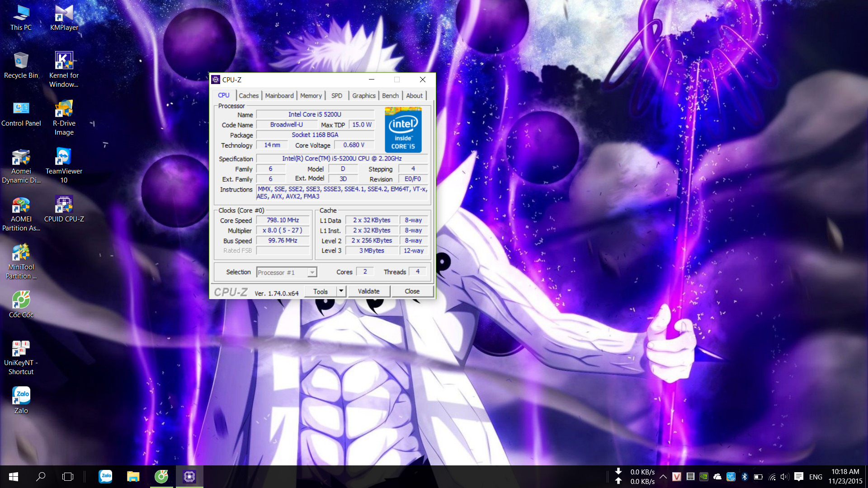This screenshot has width=868, height=488.
Task: Open the taskbar clock showing 10:18 AM
Action: [845, 477]
